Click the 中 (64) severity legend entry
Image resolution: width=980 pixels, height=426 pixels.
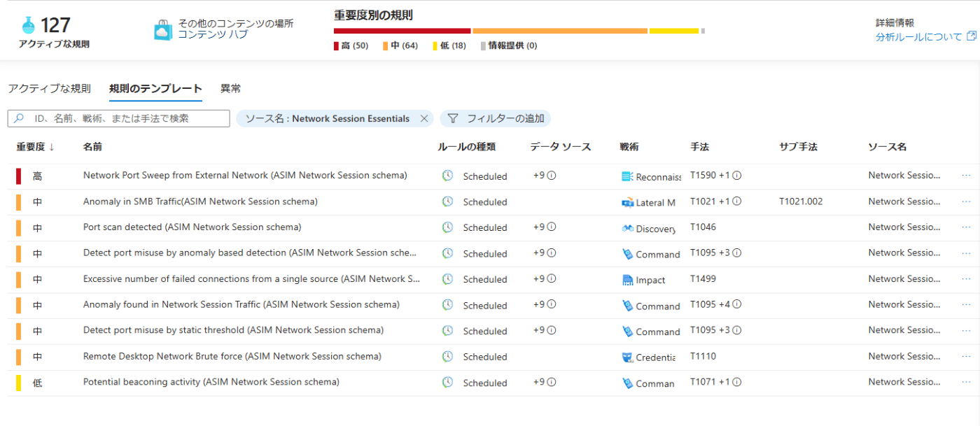[400, 46]
